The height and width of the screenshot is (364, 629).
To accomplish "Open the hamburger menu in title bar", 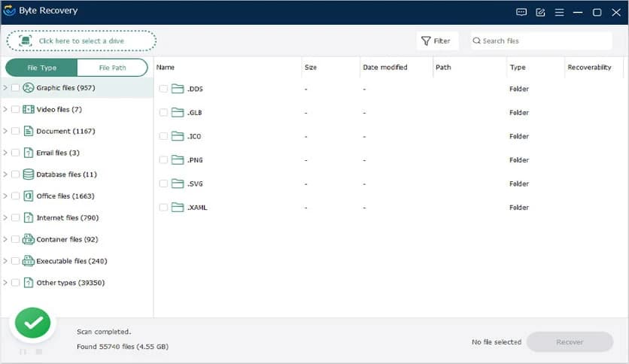I will 559,12.
